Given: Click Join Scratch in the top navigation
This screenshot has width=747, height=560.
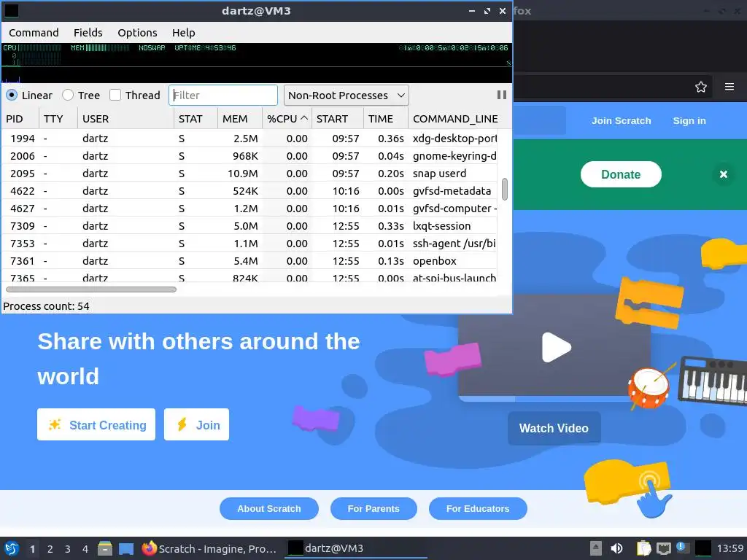Looking at the screenshot, I should pos(622,120).
